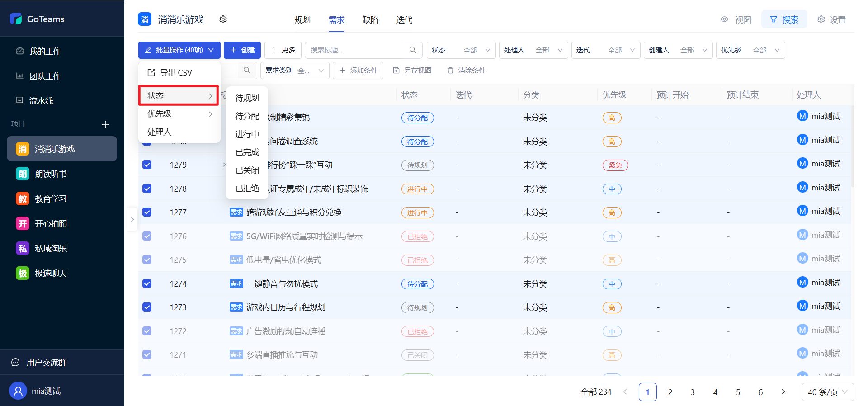Add a new project with plus icon
The width and height of the screenshot is (868, 406).
pyautogui.click(x=106, y=124)
